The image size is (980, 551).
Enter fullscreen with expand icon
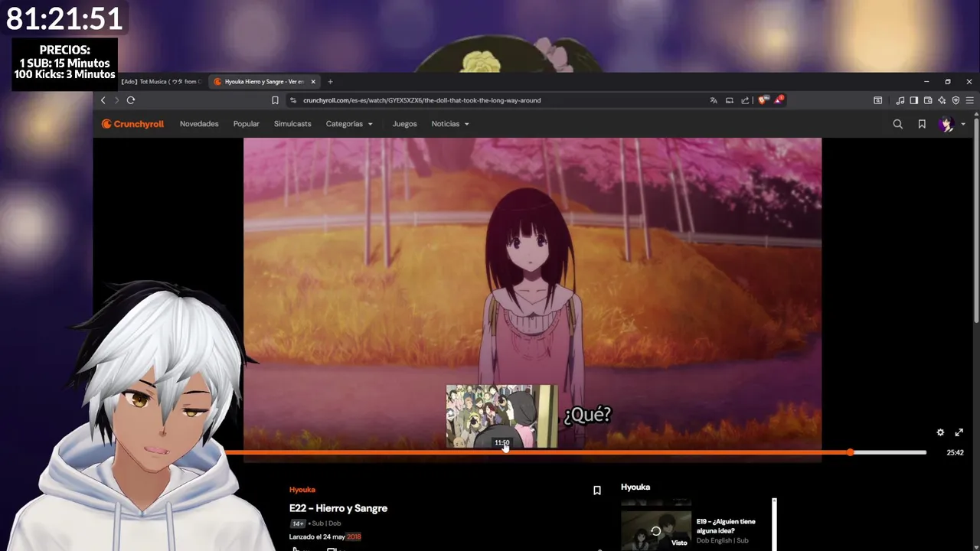tap(959, 432)
